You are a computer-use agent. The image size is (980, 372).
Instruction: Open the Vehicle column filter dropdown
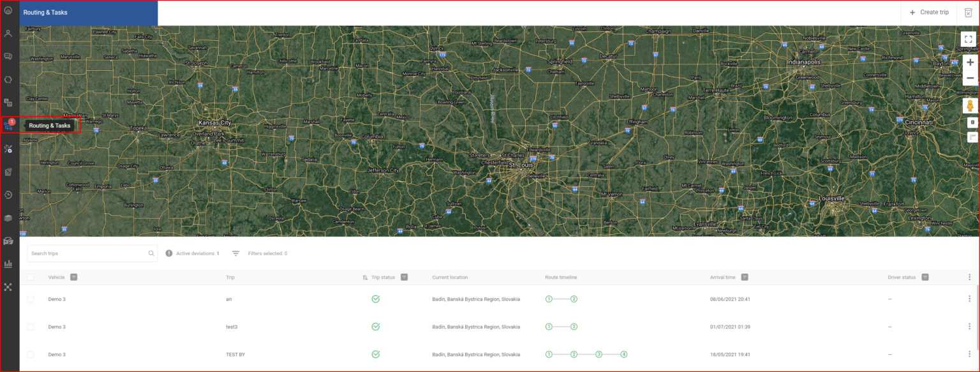73,277
